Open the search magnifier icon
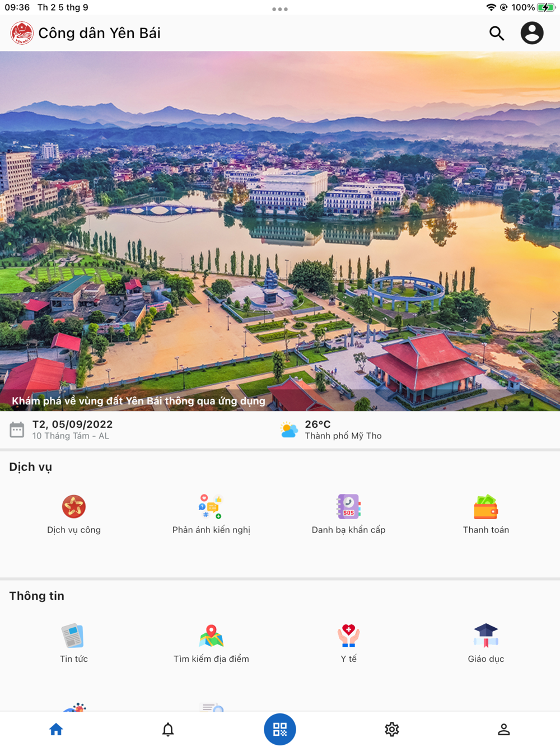560x747 pixels. tap(497, 33)
